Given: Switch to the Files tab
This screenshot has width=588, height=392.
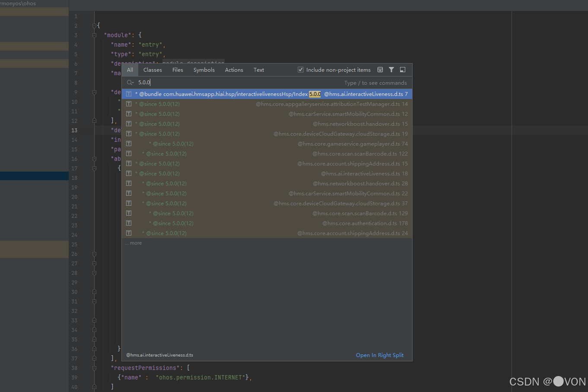Looking at the screenshot, I should pyautogui.click(x=178, y=70).
